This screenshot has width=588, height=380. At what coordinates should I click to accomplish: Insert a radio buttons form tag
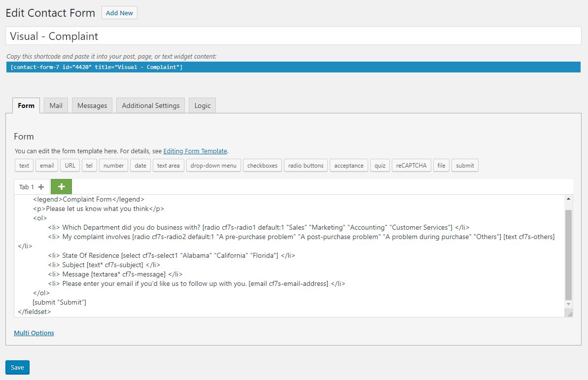306,166
